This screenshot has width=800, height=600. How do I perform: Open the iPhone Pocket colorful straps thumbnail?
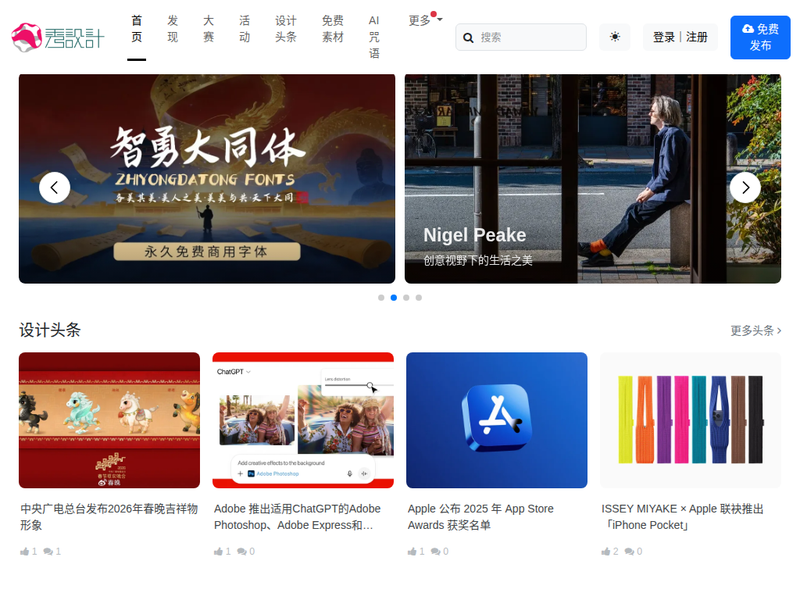pos(690,420)
